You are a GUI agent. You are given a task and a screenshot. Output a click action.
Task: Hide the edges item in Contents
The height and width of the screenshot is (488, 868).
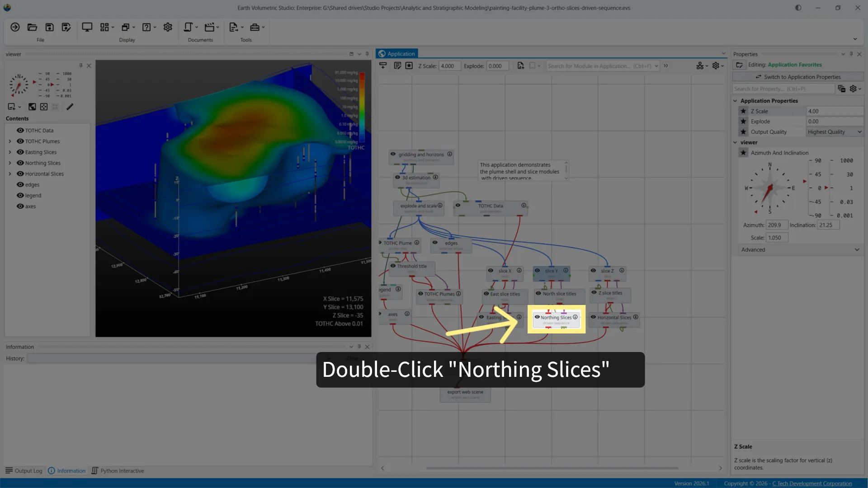[x=20, y=184]
